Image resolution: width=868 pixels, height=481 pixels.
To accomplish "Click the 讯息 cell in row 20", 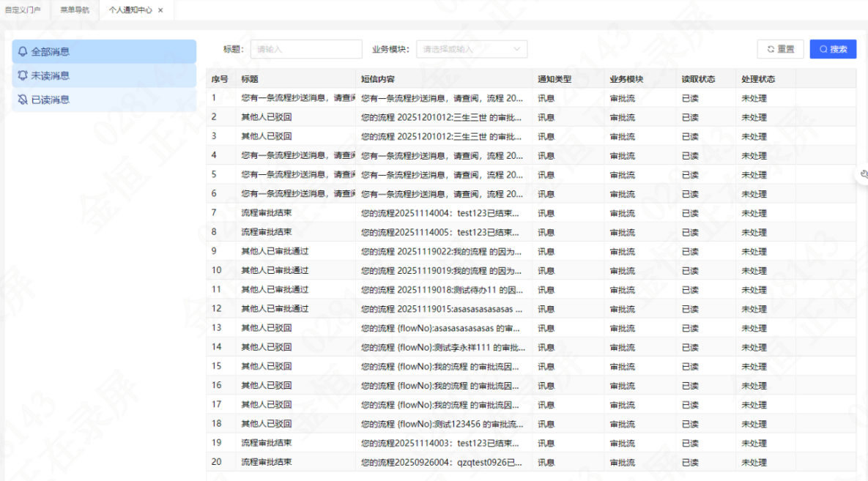I will tap(546, 462).
